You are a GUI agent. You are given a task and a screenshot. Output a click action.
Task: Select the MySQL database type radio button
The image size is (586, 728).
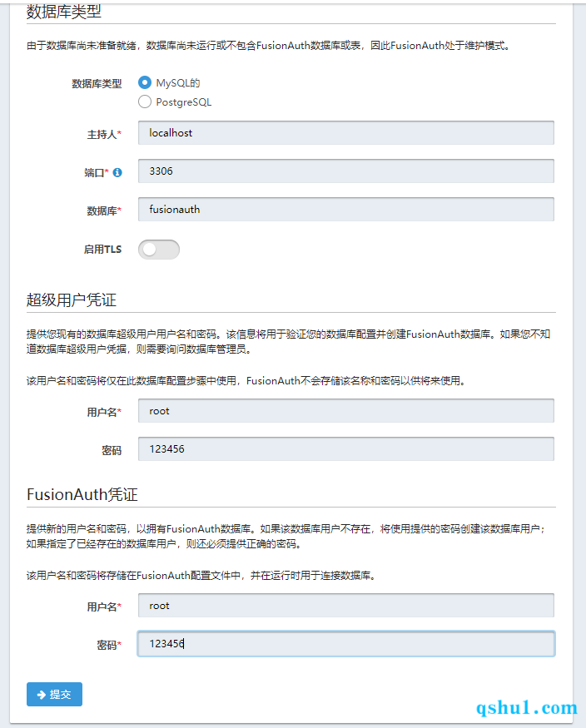[x=145, y=82]
